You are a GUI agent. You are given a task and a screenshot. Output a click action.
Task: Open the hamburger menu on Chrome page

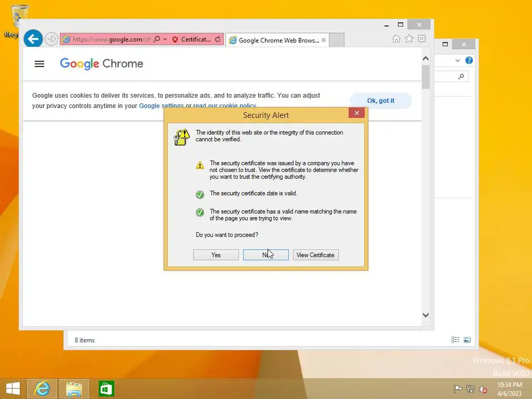(39, 64)
